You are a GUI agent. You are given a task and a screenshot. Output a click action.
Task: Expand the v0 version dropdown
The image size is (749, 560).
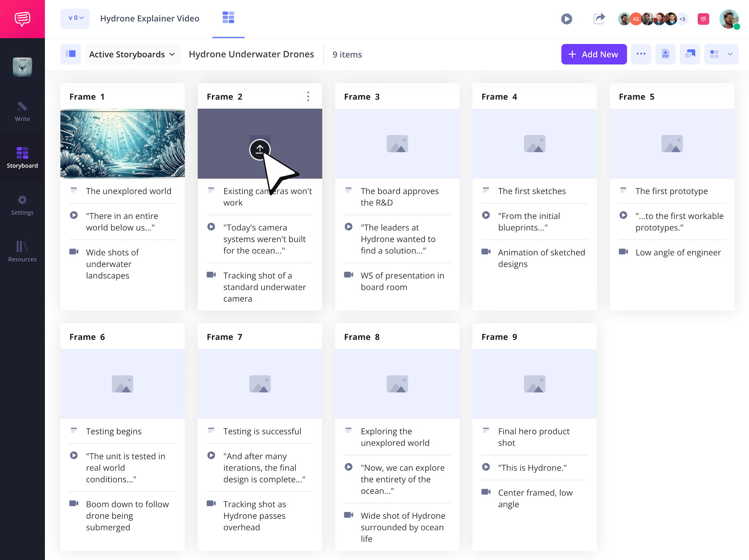(75, 19)
